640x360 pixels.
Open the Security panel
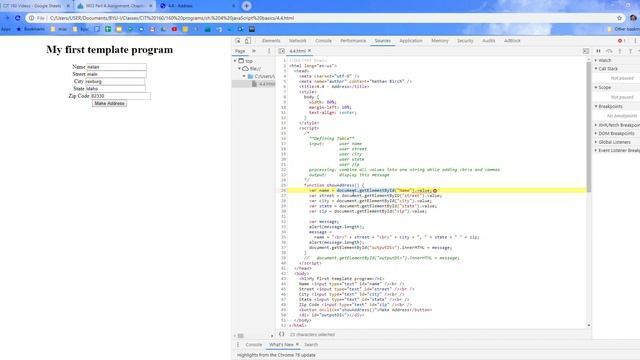pos(465,41)
